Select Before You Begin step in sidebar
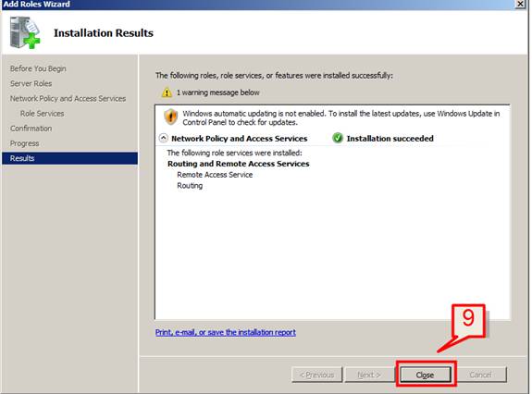Viewport: 532px width, 394px height. (x=38, y=68)
